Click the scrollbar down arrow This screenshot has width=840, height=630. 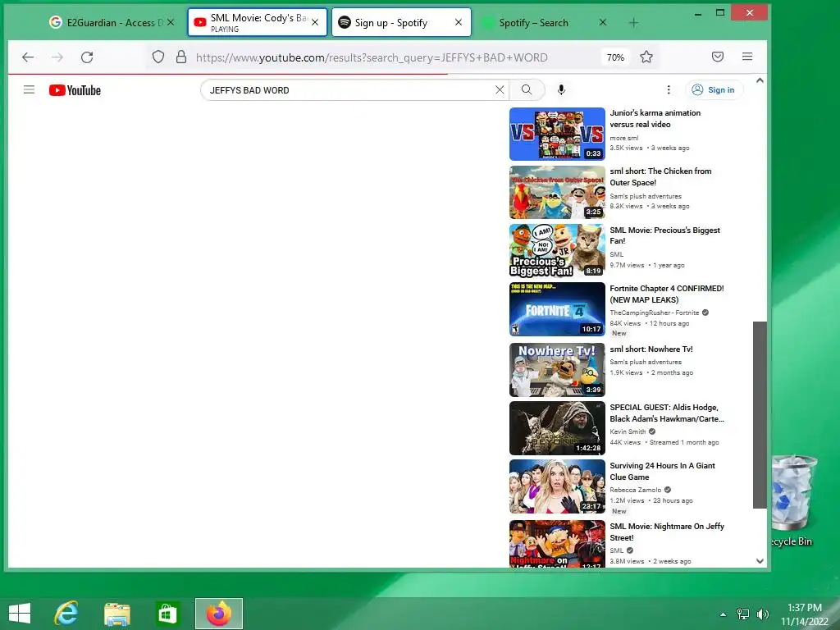(760, 561)
